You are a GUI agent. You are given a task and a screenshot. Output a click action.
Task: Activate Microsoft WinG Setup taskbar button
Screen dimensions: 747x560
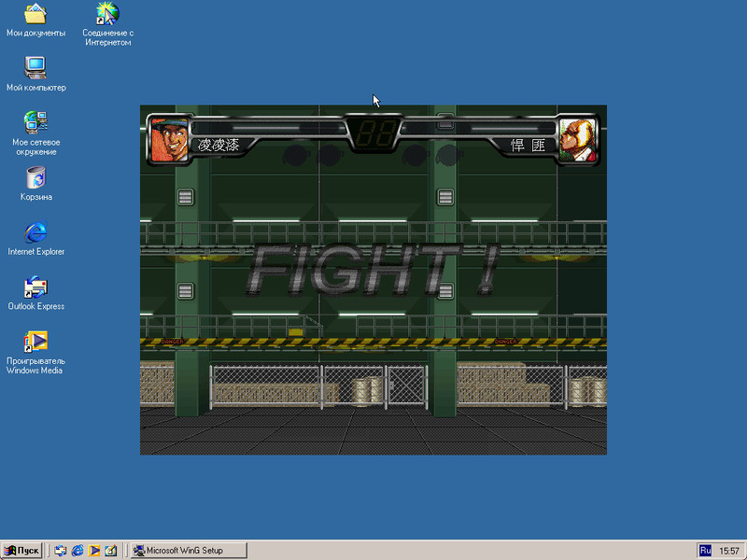pos(190,551)
